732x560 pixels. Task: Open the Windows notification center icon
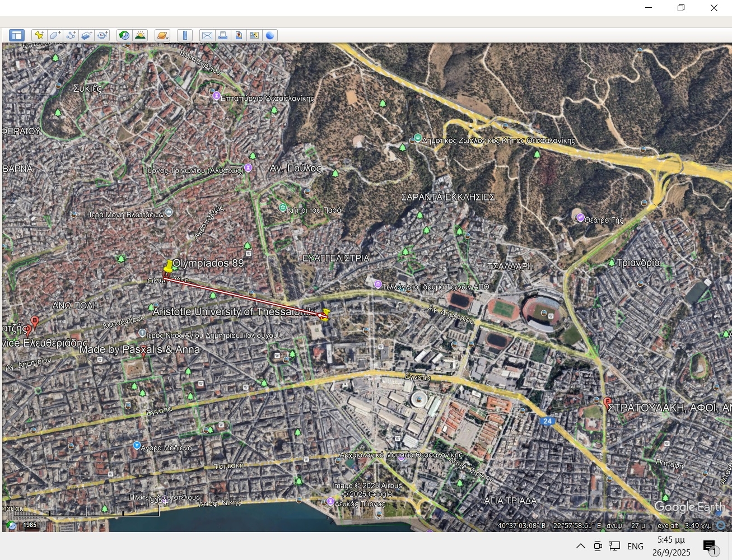pos(710,547)
